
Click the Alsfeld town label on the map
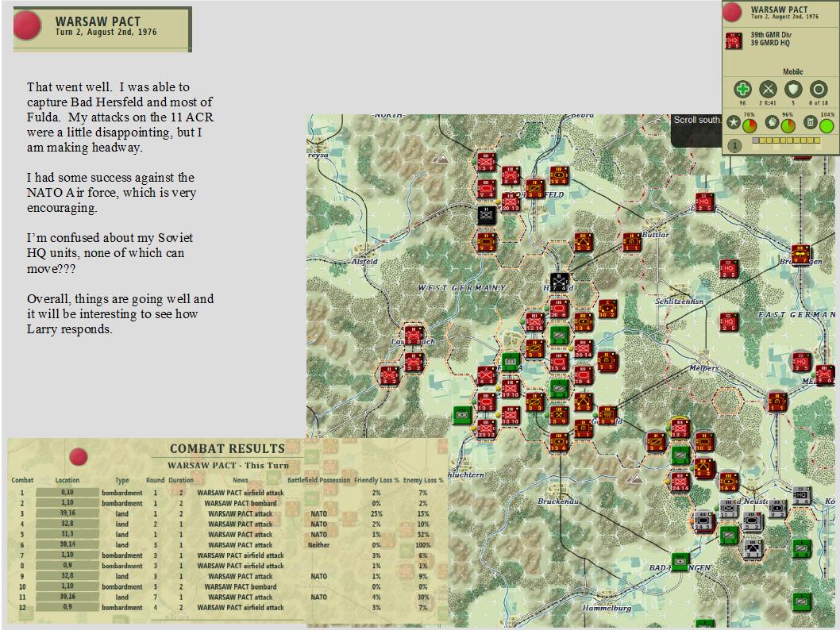click(x=364, y=261)
